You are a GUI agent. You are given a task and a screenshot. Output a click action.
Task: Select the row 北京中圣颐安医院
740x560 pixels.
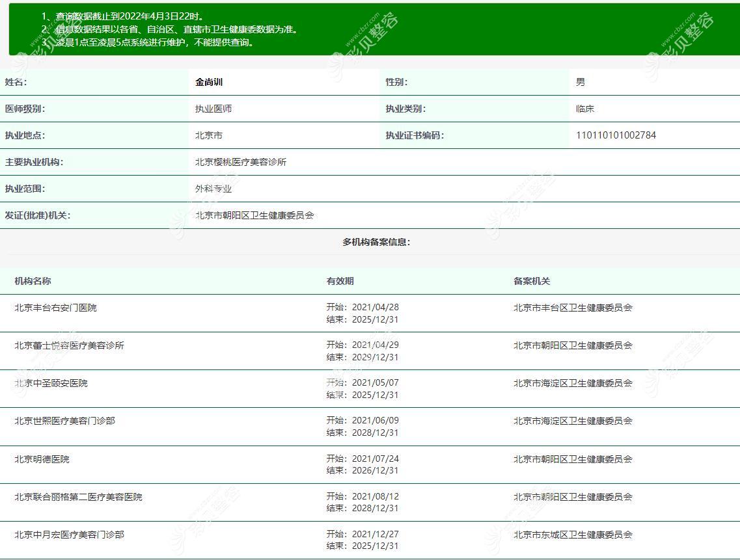[x=370, y=389]
